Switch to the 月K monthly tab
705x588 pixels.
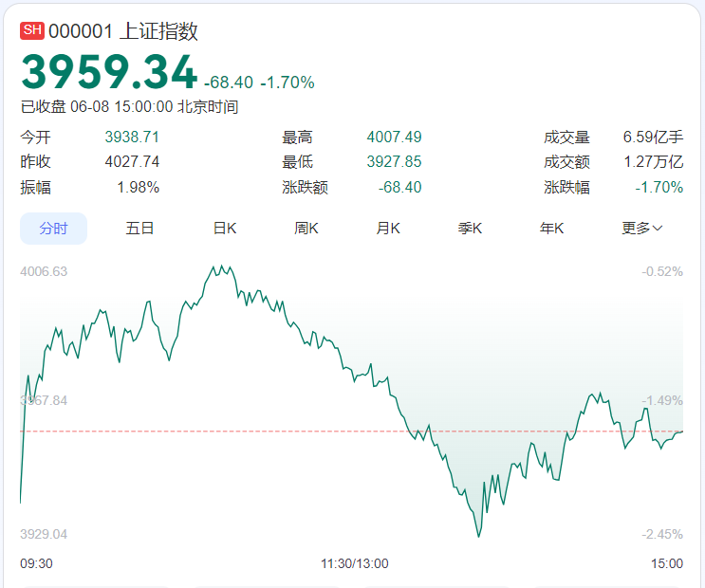[388, 229]
